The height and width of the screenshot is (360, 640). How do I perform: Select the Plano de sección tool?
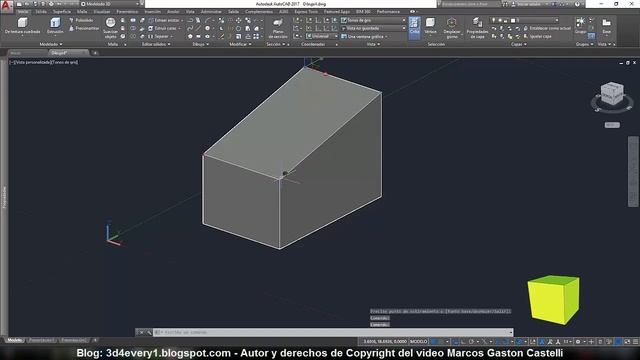(278, 28)
